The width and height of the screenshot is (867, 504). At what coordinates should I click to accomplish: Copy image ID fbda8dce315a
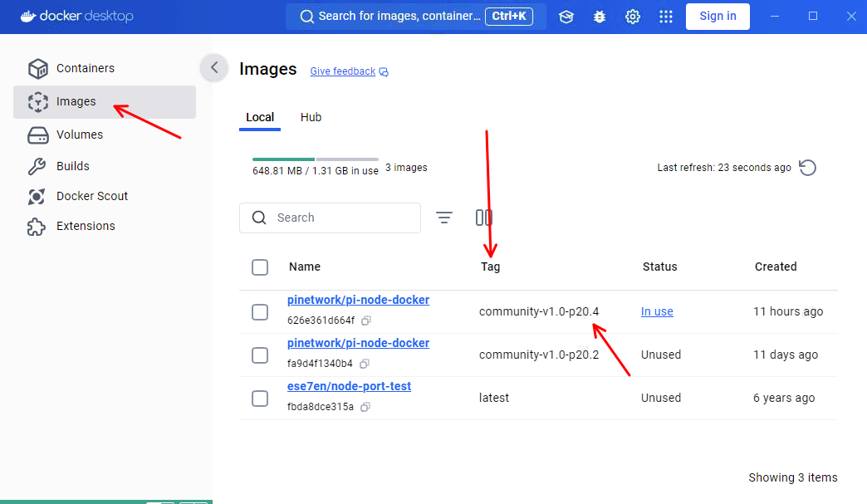click(x=365, y=407)
